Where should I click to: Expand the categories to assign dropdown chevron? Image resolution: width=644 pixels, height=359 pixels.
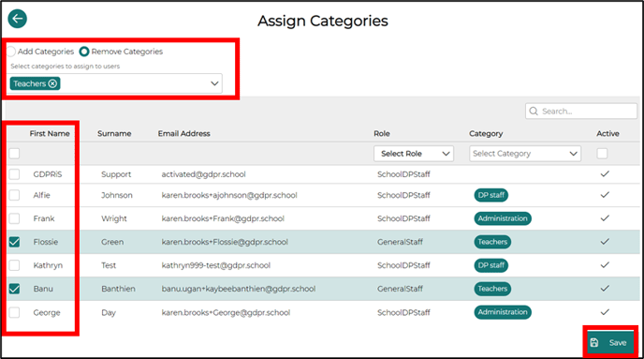(214, 83)
